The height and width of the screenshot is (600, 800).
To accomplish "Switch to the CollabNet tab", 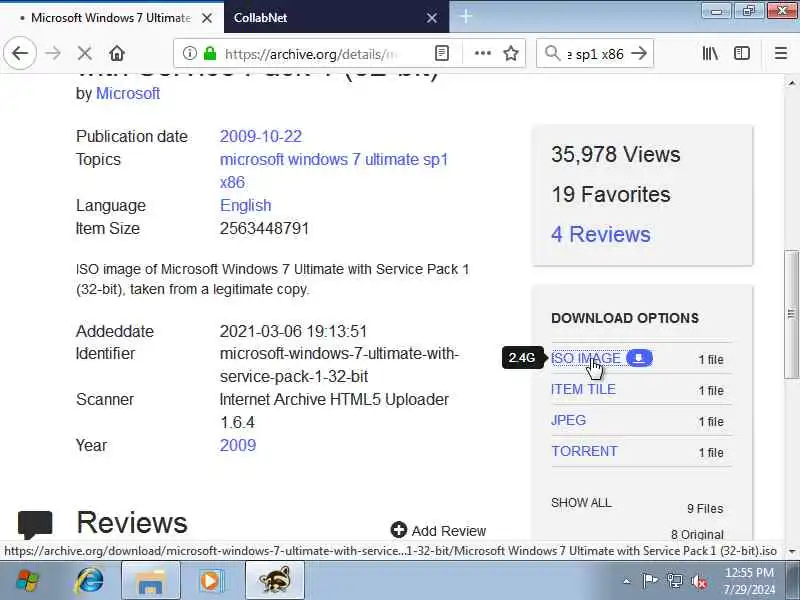I will (x=336, y=17).
